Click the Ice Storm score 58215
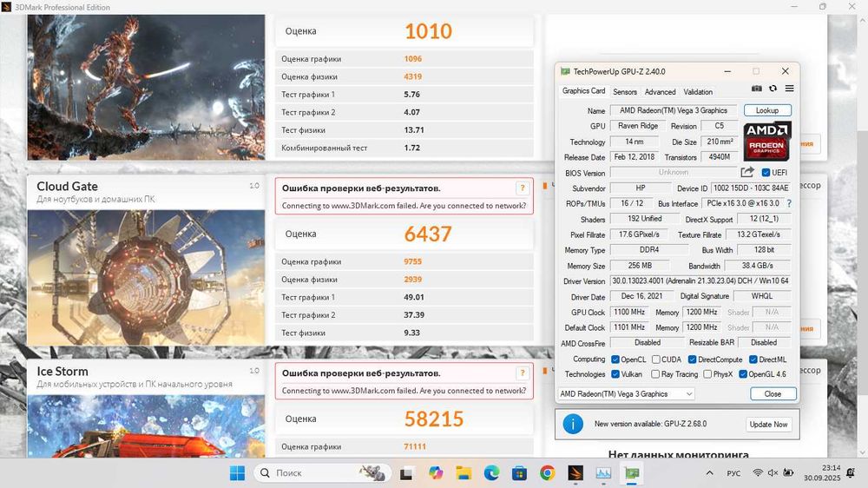This screenshot has height=488, width=868. [433, 419]
